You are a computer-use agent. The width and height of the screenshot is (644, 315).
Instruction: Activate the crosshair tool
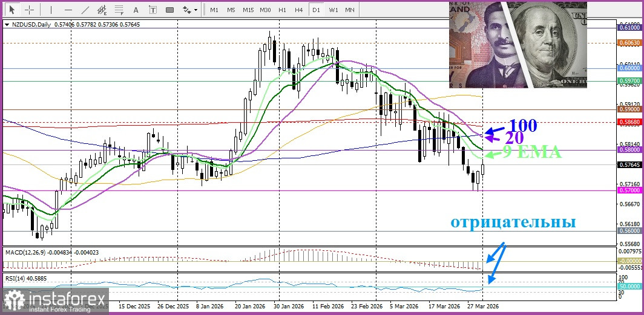pyautogui.click(x=30, y=10)
